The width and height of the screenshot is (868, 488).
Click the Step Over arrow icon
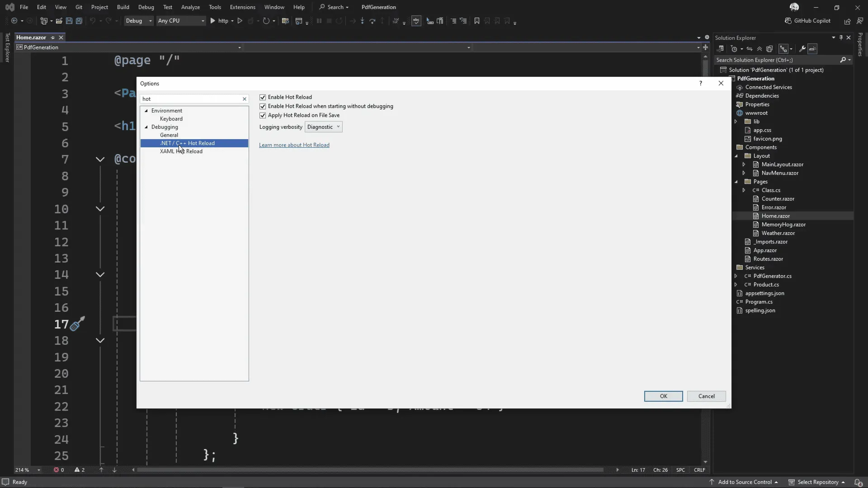[372, 21]
